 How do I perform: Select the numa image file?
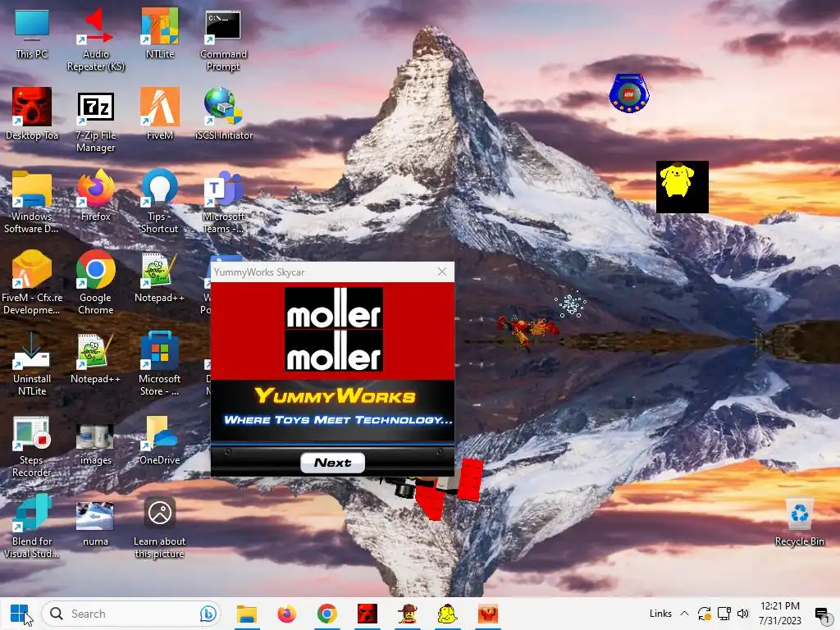tap(95, 524)
